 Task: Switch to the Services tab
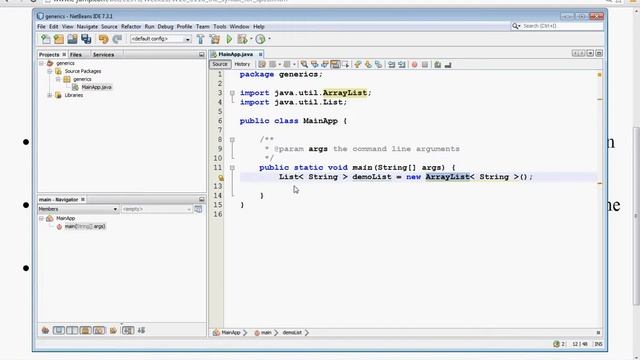[103, 54]
